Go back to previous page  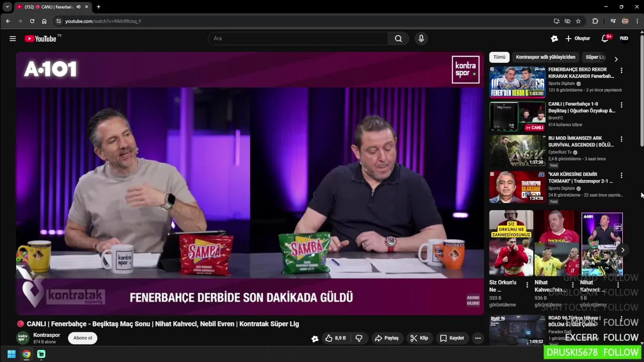[8, 21]
